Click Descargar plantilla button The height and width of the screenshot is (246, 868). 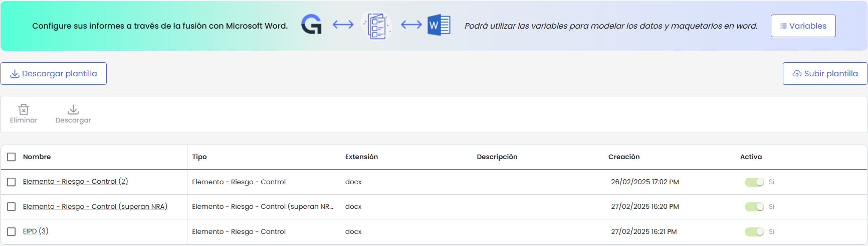(54, 73)
